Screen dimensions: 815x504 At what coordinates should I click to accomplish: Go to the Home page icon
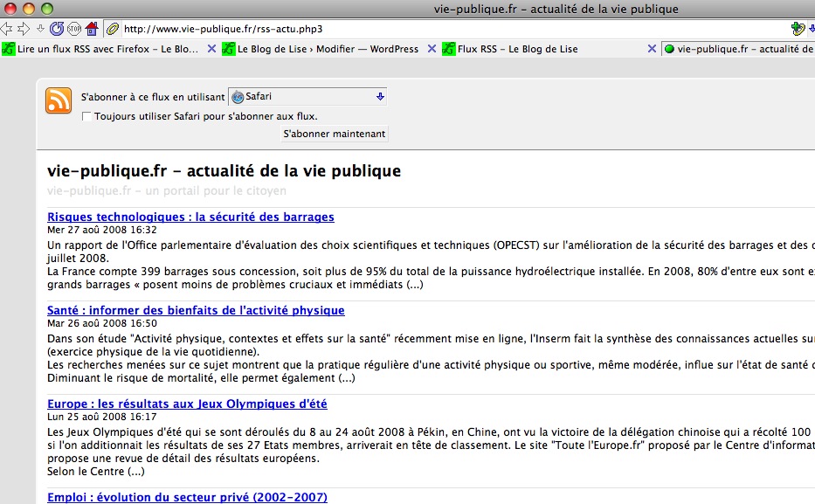[x=92, y=29]
